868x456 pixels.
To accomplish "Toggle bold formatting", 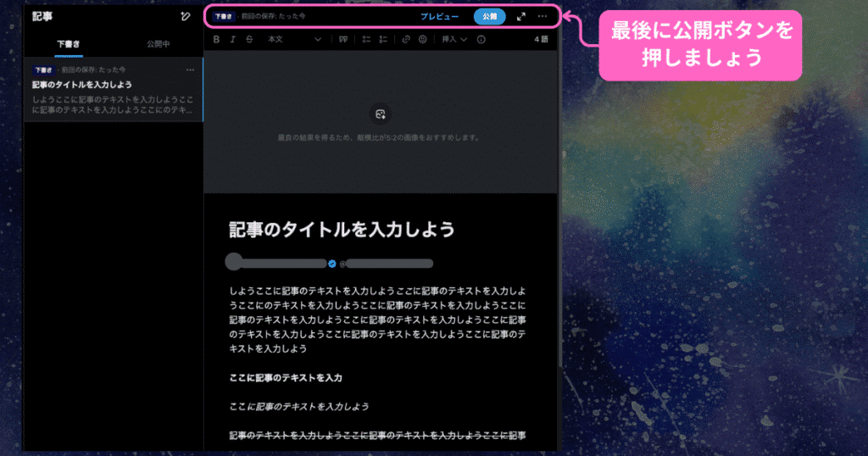I will [x=216, y=39].
